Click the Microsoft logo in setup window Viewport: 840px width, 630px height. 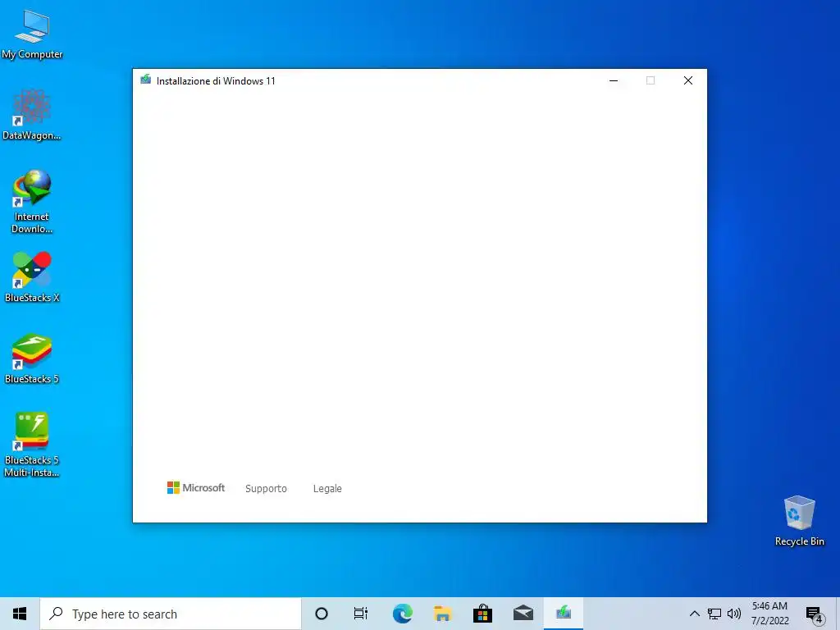coord(196,487)
